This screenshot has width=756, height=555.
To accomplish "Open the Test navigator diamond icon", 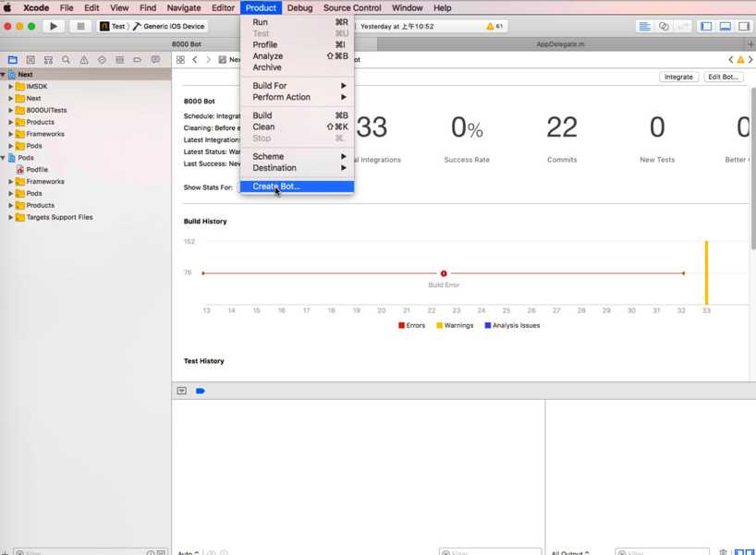I will pos(102,60).
